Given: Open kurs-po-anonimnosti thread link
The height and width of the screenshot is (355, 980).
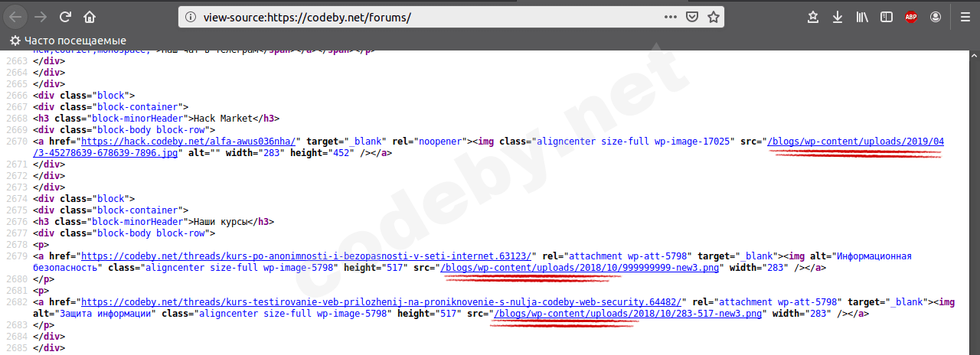Looking at the screenshot, I should point(308,256).
